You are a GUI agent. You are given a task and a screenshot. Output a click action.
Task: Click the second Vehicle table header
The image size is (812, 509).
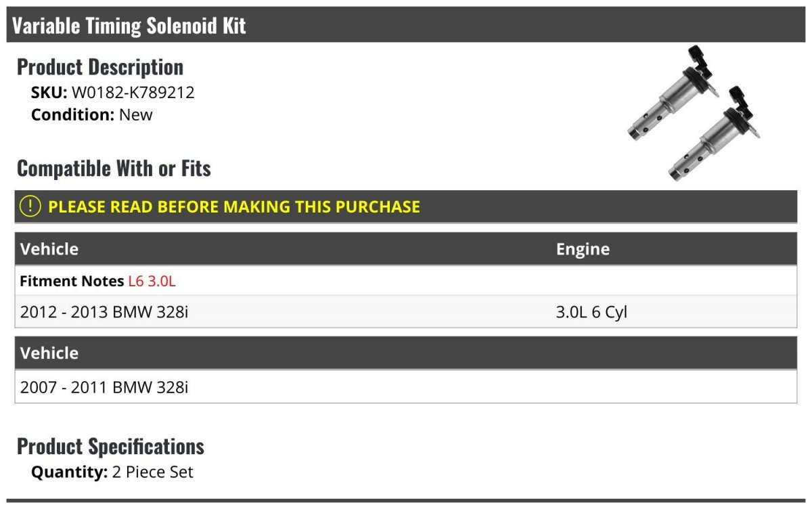click(406, 353)
